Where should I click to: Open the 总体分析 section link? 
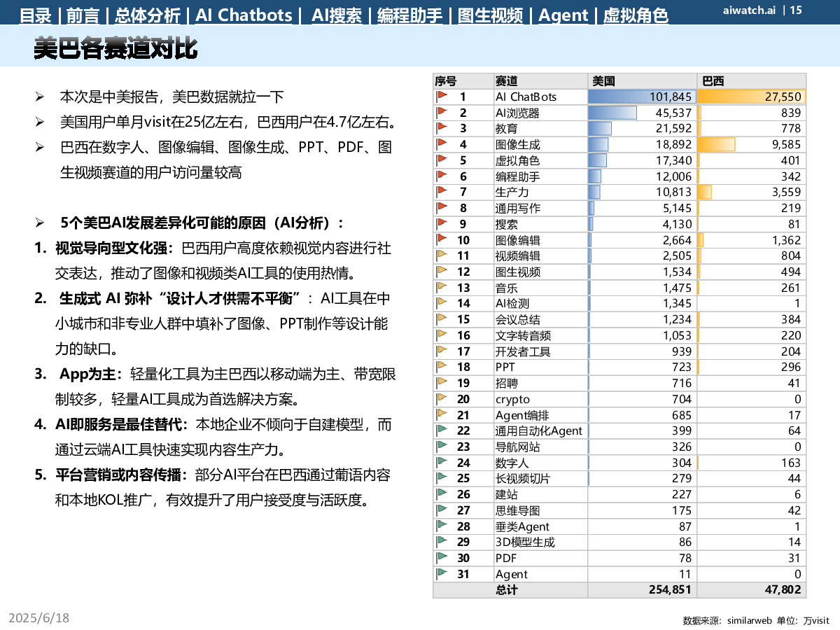(147, 15)
